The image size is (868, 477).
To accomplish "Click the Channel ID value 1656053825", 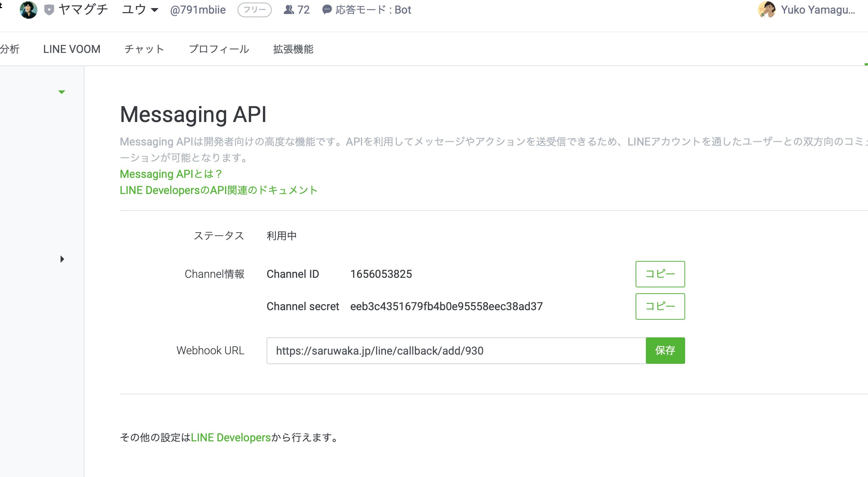I will click(381, 274).
